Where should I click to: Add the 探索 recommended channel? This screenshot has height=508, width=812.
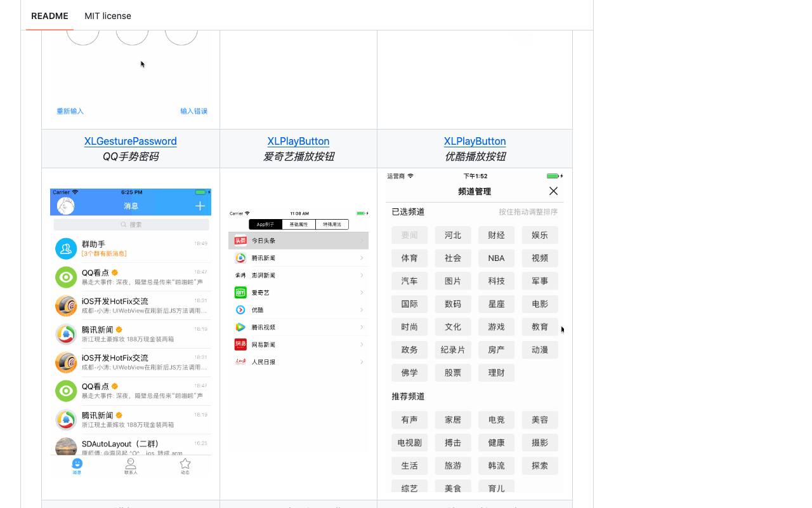(540, 465)
